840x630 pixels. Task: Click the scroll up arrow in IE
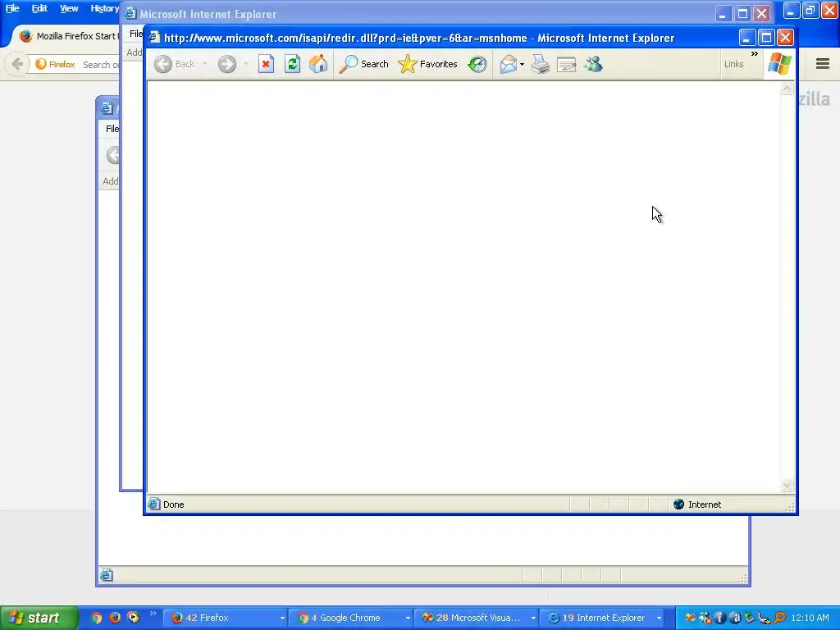point(787,89)
